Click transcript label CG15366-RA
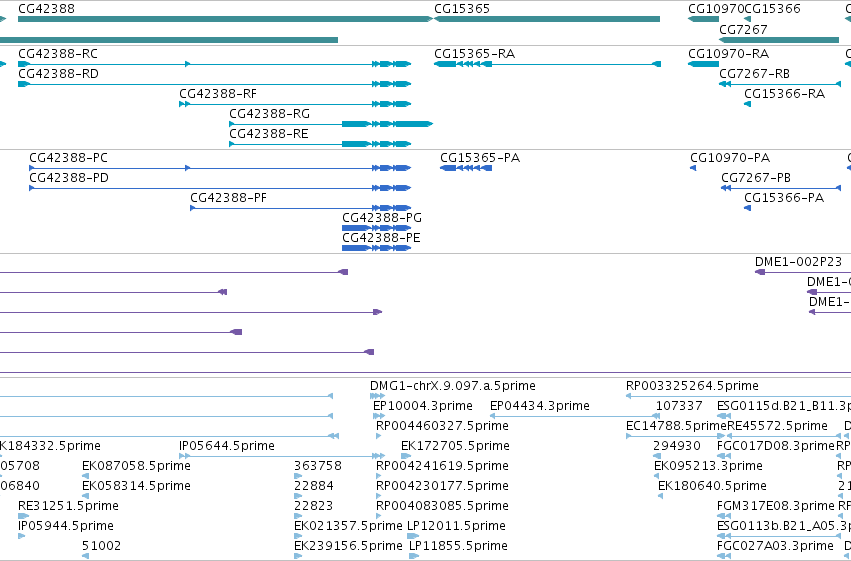Image resolution: width=851 pixels, height=561 pixels. pos(784,94)
